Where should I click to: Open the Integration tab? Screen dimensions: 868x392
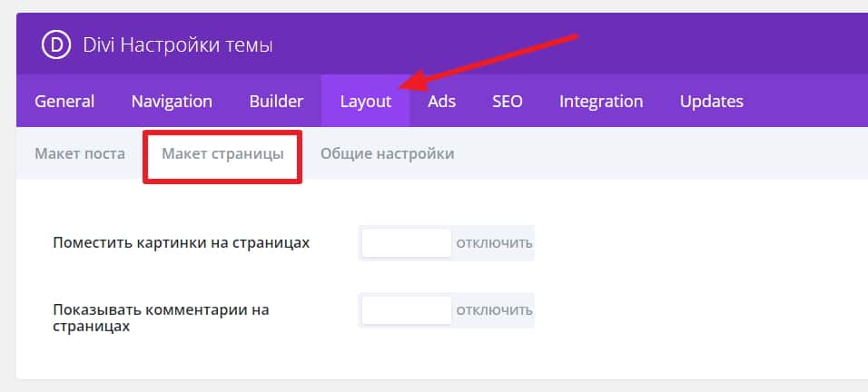601,101
